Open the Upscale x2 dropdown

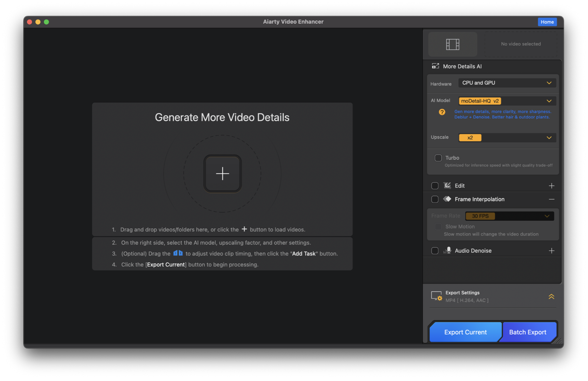pyautogui.click(x=507, y=138)
